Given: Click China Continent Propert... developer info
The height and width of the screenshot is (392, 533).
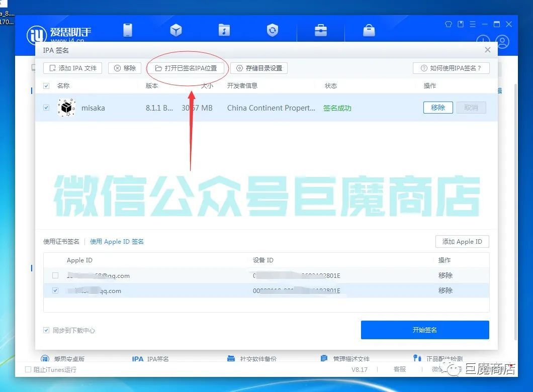Looking at the screenshot, I should click(x=271, y=108).
